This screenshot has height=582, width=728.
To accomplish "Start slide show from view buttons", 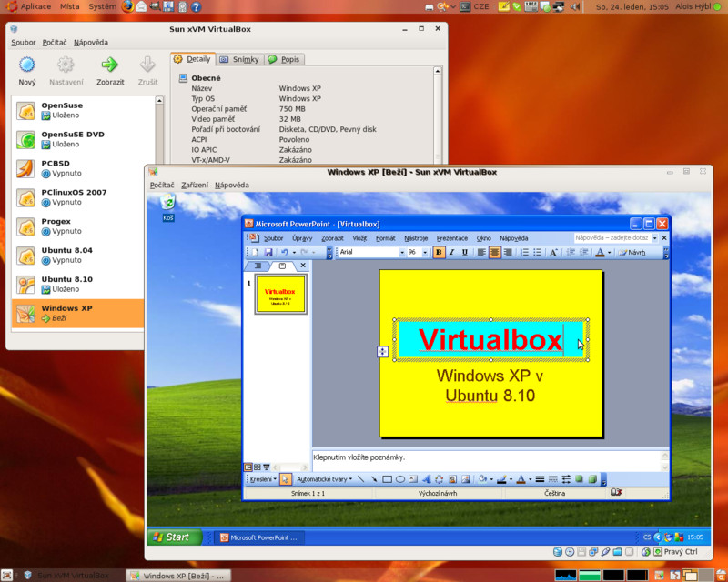I will coord(266,467).
